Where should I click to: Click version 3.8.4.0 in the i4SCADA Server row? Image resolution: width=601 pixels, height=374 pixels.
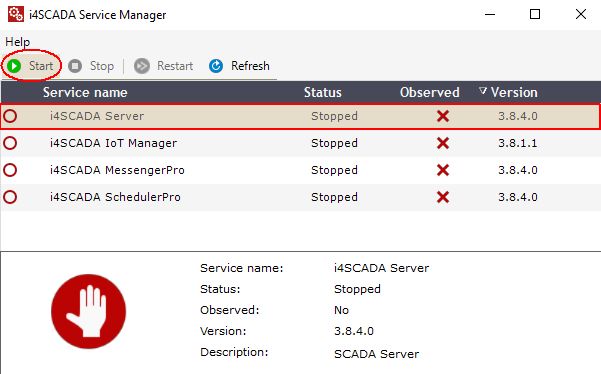point(518,116)
